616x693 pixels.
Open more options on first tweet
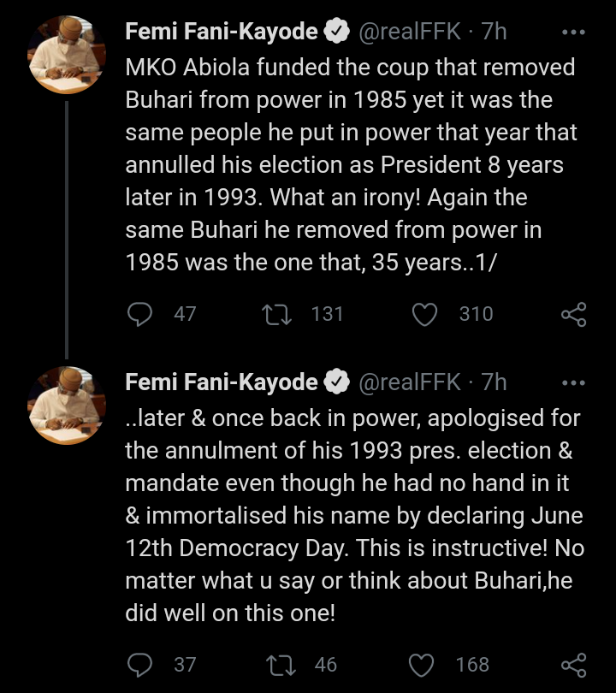[572, 32]
